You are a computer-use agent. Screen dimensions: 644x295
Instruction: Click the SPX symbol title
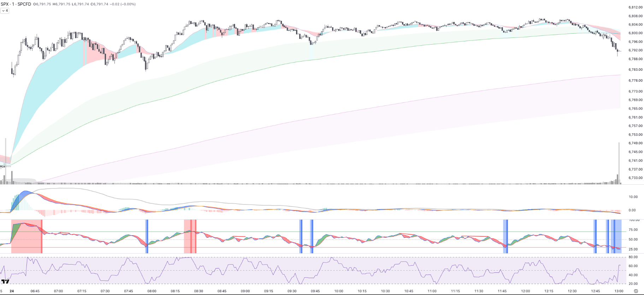(5, 4)
